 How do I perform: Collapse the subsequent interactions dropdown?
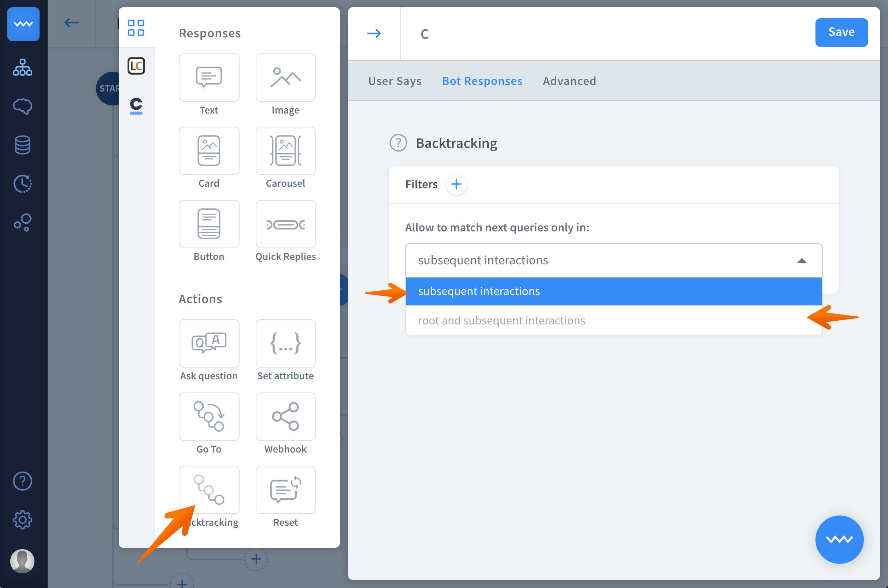click(x=801, y=261)
